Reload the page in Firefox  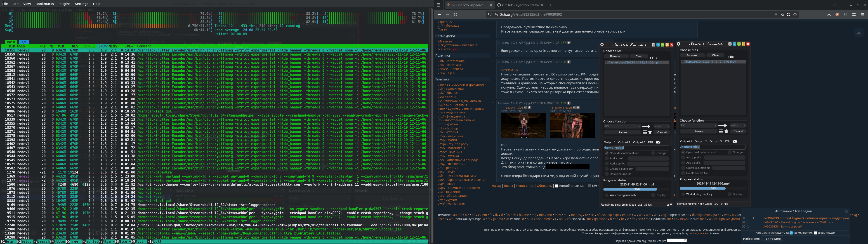pos(455,14)
